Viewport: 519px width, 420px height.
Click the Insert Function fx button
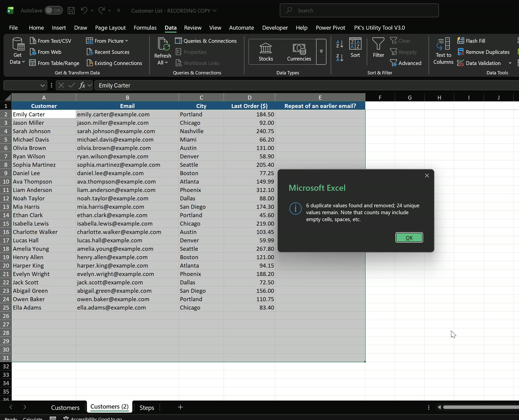click(x=82, y=85)
